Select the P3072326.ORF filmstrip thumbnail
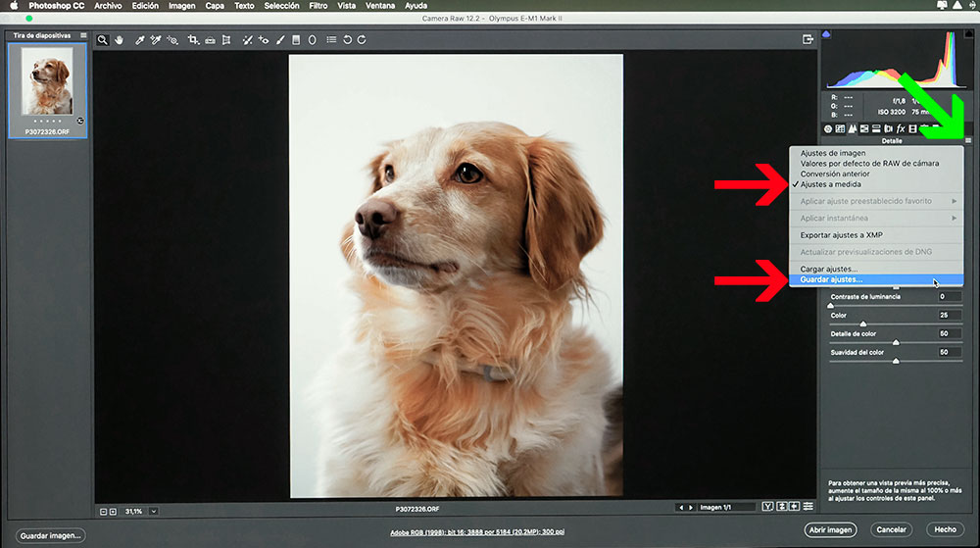 tap(47, 90)
